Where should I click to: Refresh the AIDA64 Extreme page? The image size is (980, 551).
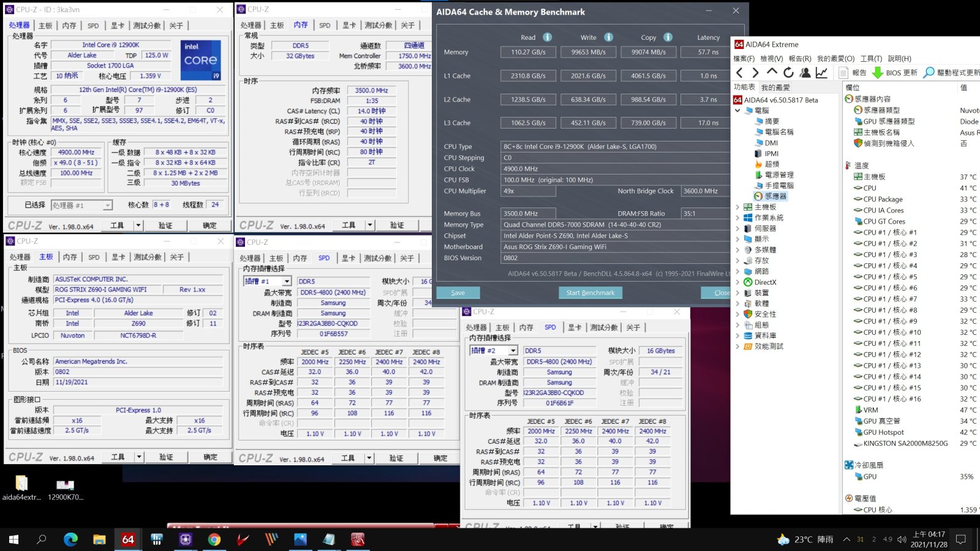pyautogui.click(x=788, y=73)
